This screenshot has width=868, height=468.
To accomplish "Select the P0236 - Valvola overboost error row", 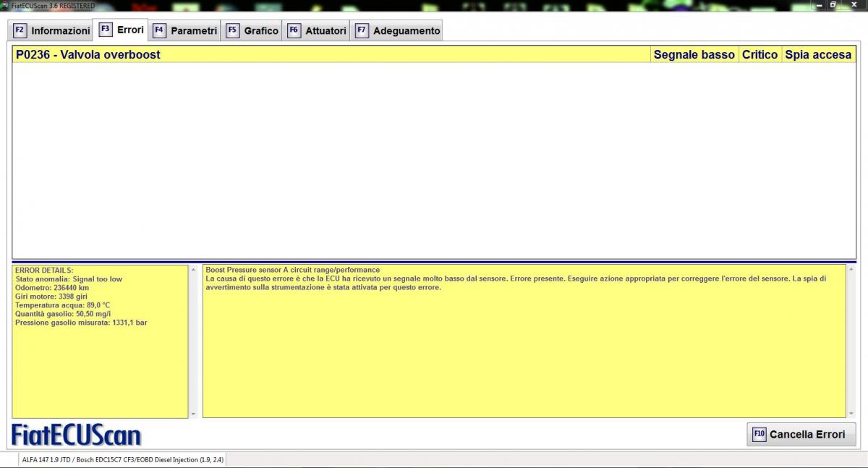I will click(x=434, y=54).
